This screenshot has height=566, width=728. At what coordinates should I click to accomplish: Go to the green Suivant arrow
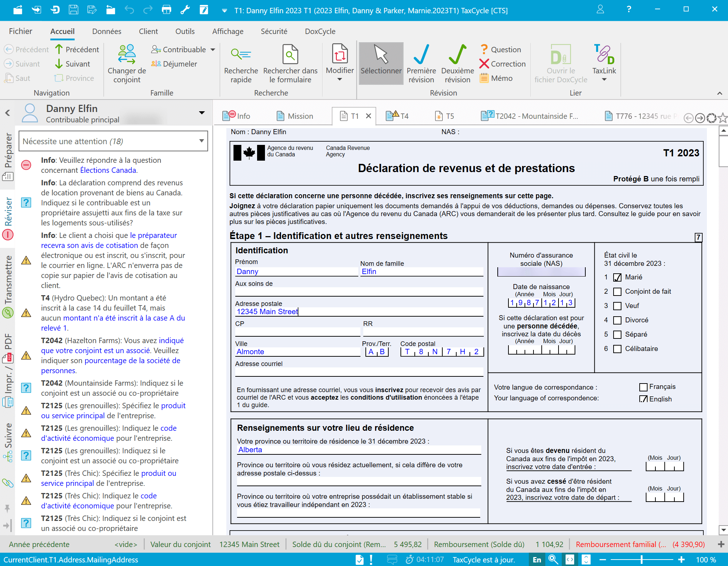72,64
